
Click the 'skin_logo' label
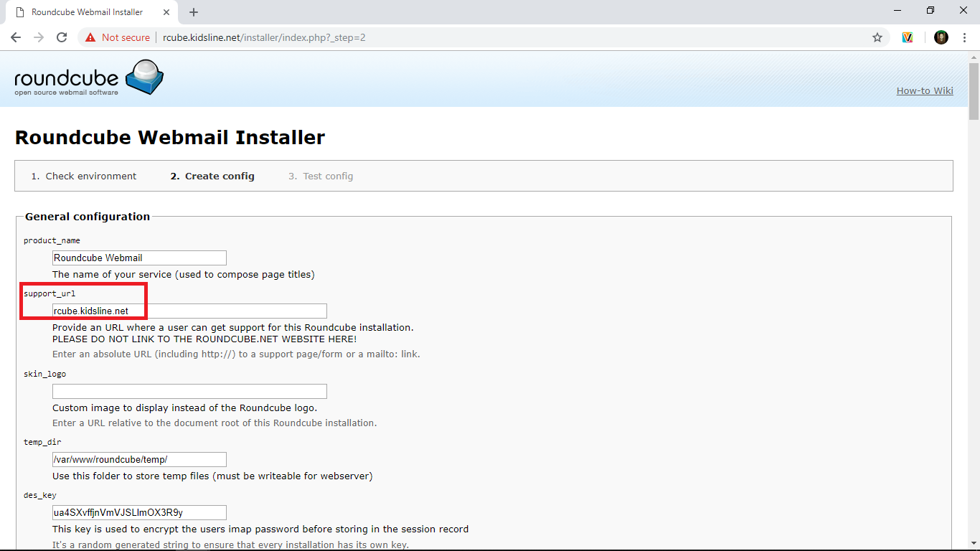click(x=44, y=374)
